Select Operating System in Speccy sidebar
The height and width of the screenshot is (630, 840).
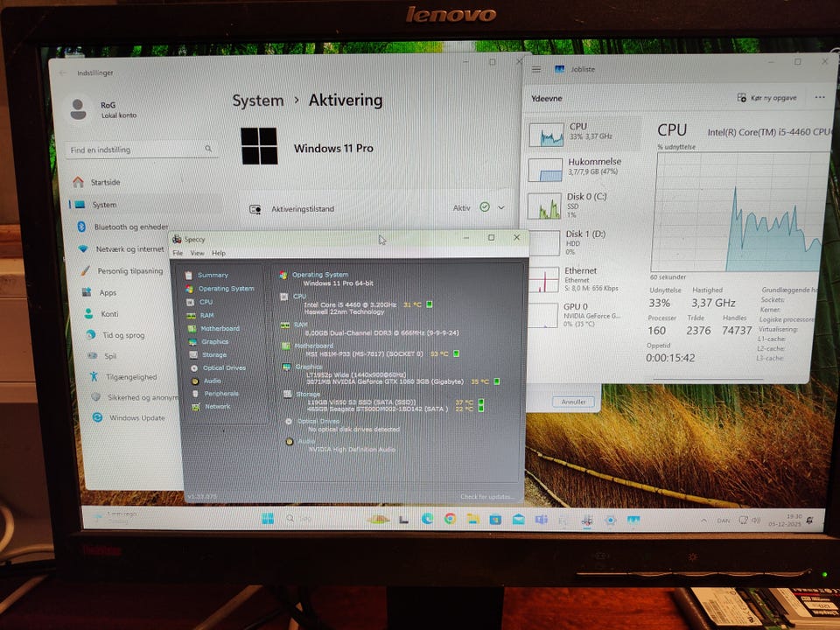pyautogui.click(x=226, y=288)
